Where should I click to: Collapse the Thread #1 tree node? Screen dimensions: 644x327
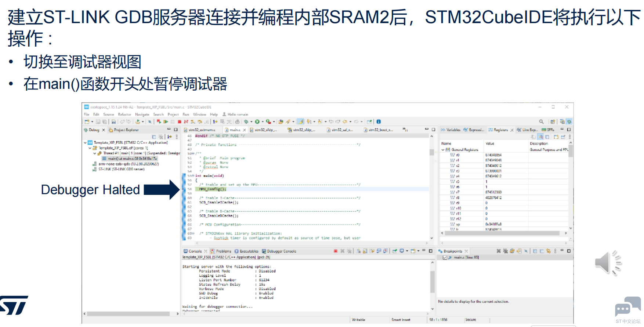95,153
